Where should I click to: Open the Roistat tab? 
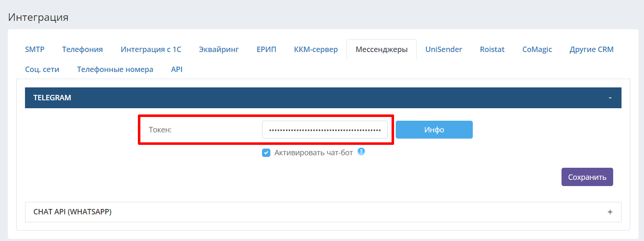tap(492, 49)
